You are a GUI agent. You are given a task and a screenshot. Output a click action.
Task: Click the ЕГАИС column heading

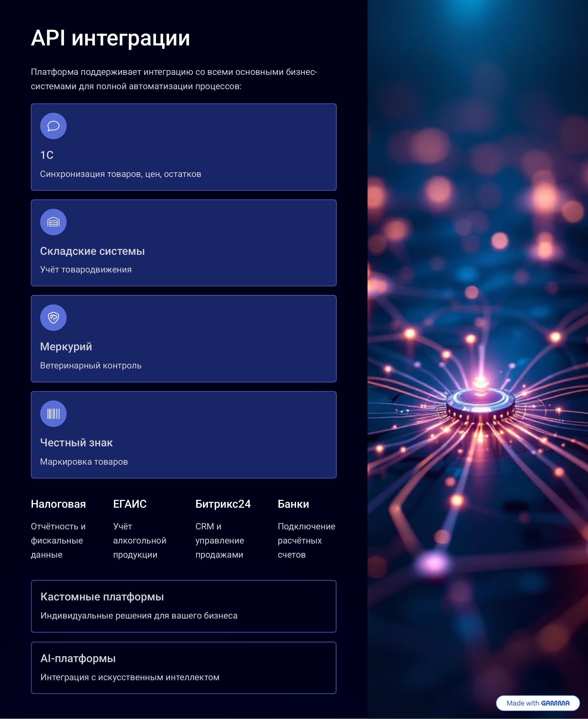pyautogui.click(x=130, y=504)
